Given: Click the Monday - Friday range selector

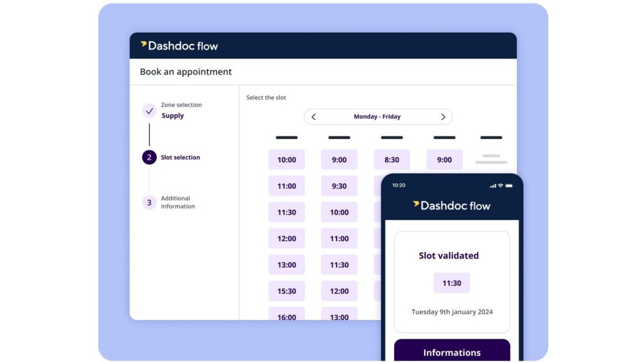Looking at the screenshot, I should (x=377, y=117).
